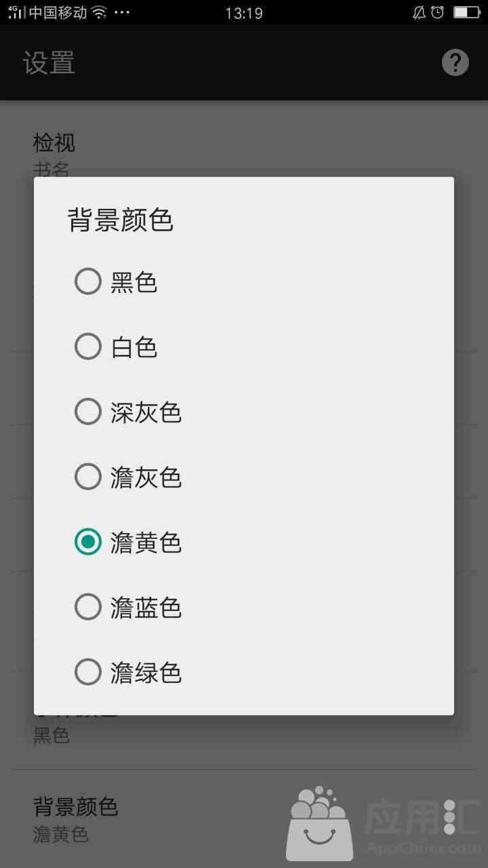Viewport: 488px width, 868px height.
Task: Select the 黑色 radio button
Action: click(x=88, y=281)
